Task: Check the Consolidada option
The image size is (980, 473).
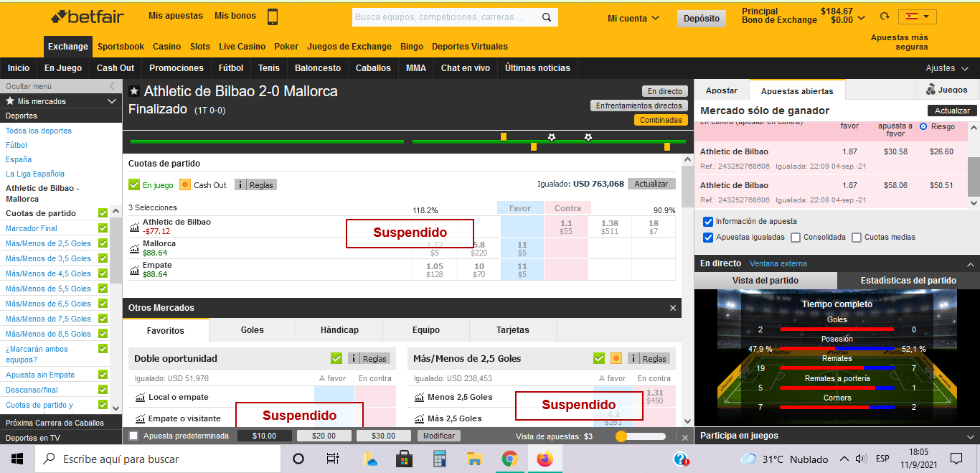Action: [x=796, y=238]
